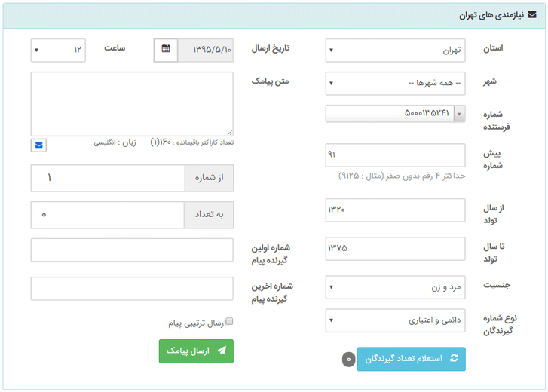Click the شماره اخرین گیرنده پیام field
Screen dimensions: 548x392
(132, 289)
